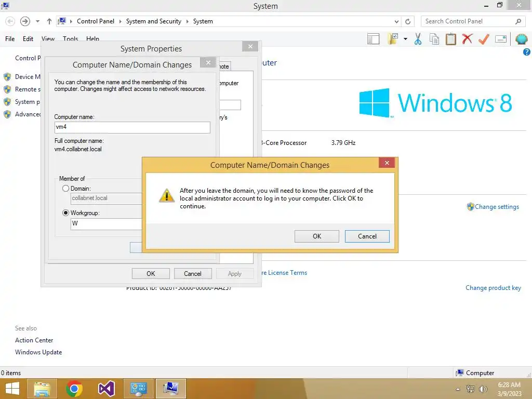Select the Domain radio button
The width and height of the screenshot is (532, 399).
pos(65,188)
